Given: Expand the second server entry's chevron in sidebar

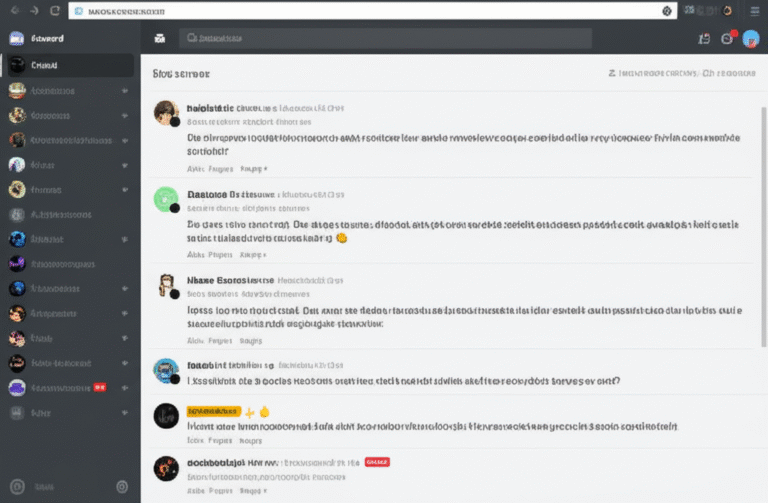Looking at the screenshot, I should [124, 116].
